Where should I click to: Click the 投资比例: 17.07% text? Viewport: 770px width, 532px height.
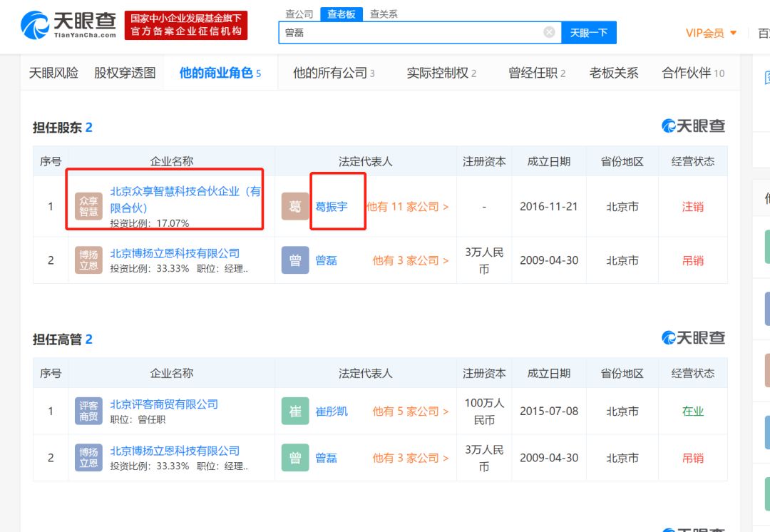click(149, 223)
